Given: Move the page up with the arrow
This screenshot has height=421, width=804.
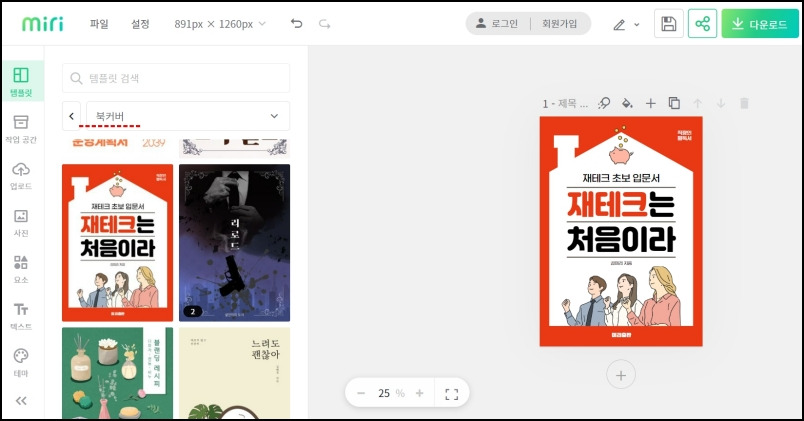Looking at the screenshot, I should click(697, 103).
